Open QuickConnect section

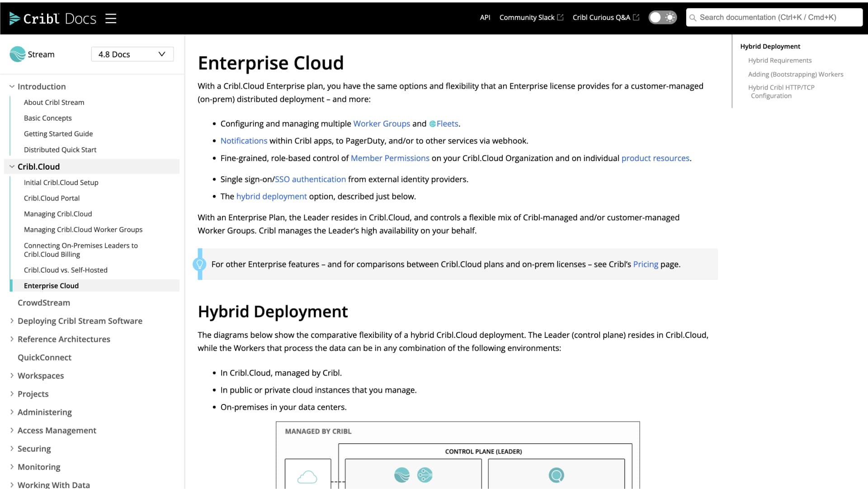coord(44,357)
